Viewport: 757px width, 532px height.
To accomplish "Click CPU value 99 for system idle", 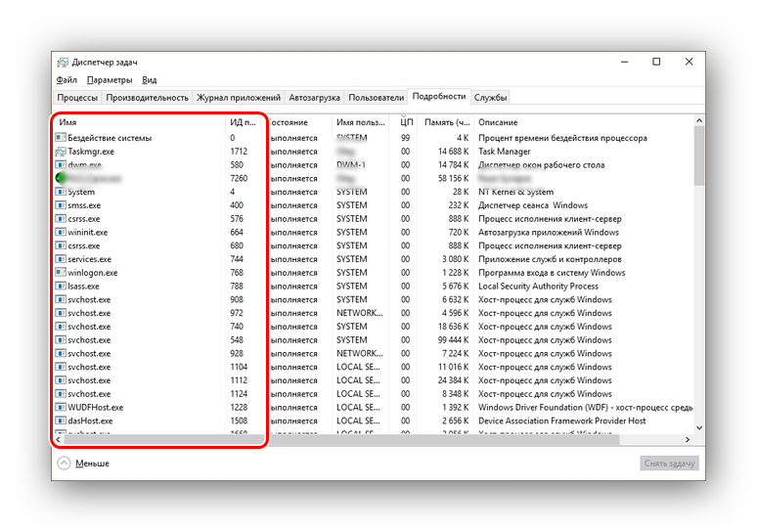I will 405,138.
